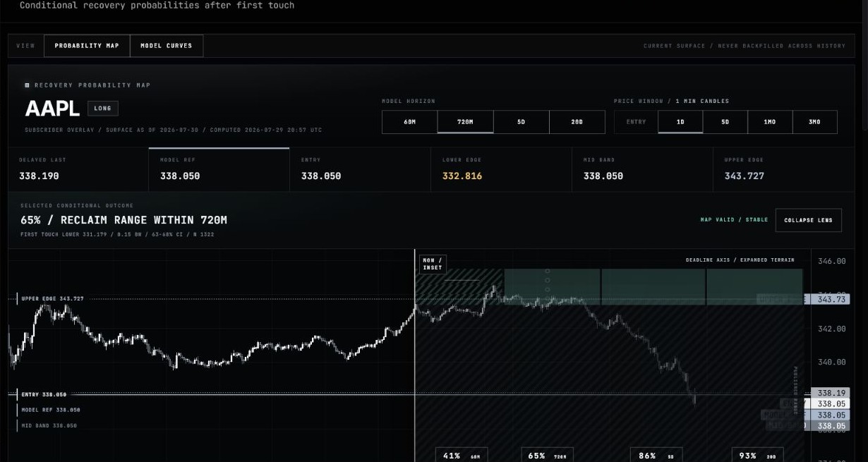Click the Price Window 1 Min Candles label
Viewport: 868px width, 462px height.
672,101
